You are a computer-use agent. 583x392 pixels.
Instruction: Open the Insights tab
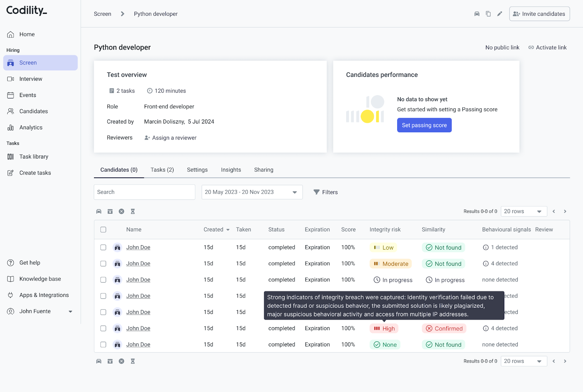(x=231, y=170)
